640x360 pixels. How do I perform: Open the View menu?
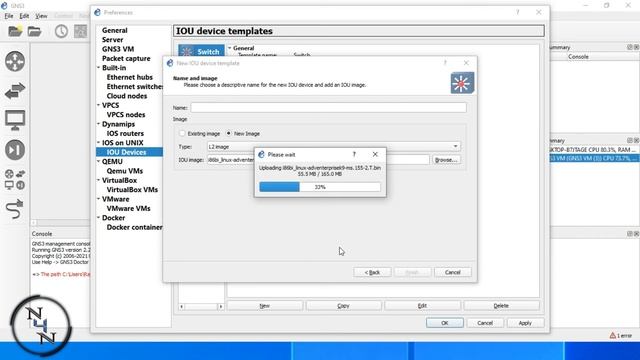pos(41,16)
